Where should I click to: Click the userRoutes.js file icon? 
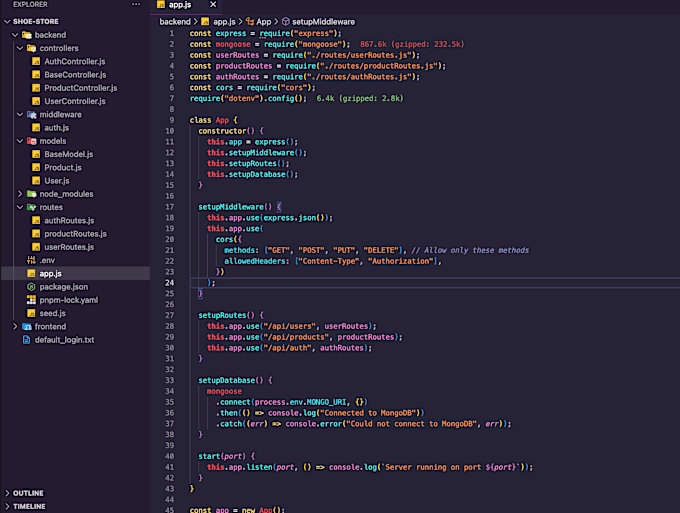(36, 247)
